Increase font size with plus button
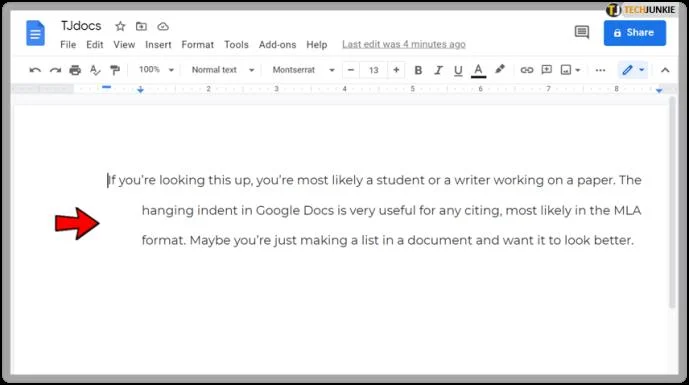The image size is (689, 385). [x=396, y=70]
